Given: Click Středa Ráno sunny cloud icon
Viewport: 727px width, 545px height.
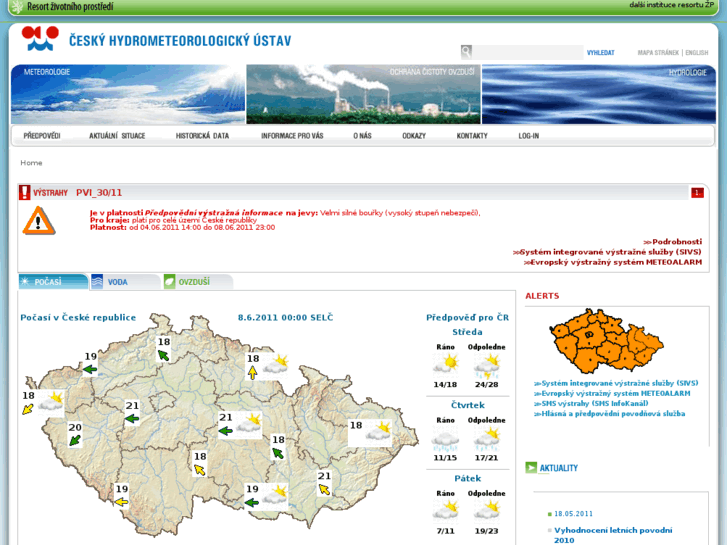Looking at the screenshot, I should (445, 364).
